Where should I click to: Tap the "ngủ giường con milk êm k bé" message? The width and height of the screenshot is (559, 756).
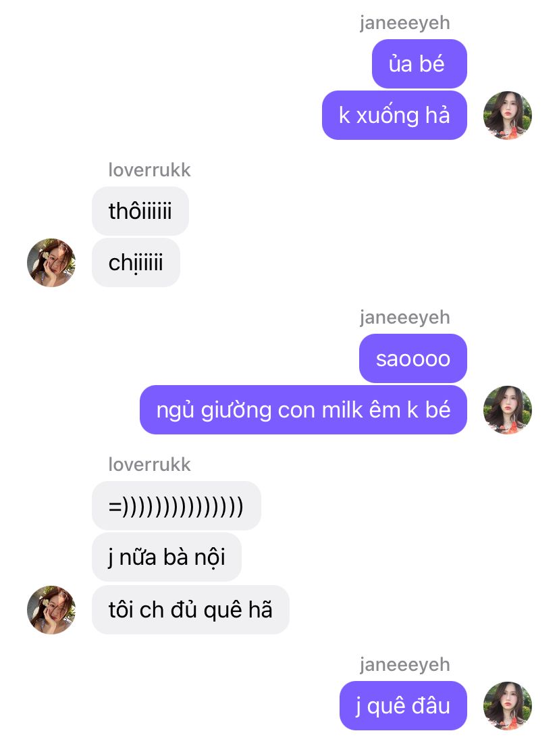coord(303,410)
